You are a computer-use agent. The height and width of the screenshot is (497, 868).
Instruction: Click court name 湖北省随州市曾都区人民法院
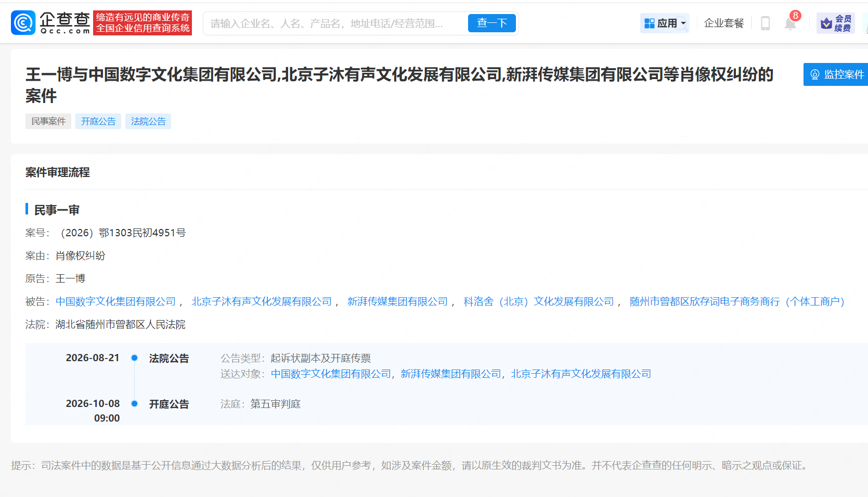[121, 324]
